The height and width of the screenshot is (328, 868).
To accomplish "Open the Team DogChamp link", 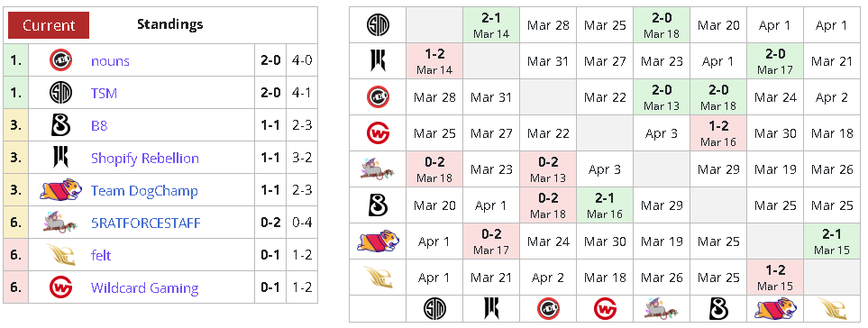I will click(144, 191).
